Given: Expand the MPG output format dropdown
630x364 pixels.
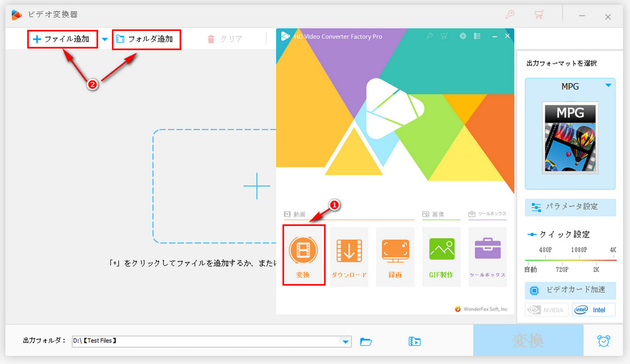Looking at the screenshot, I should click(608, 85).
